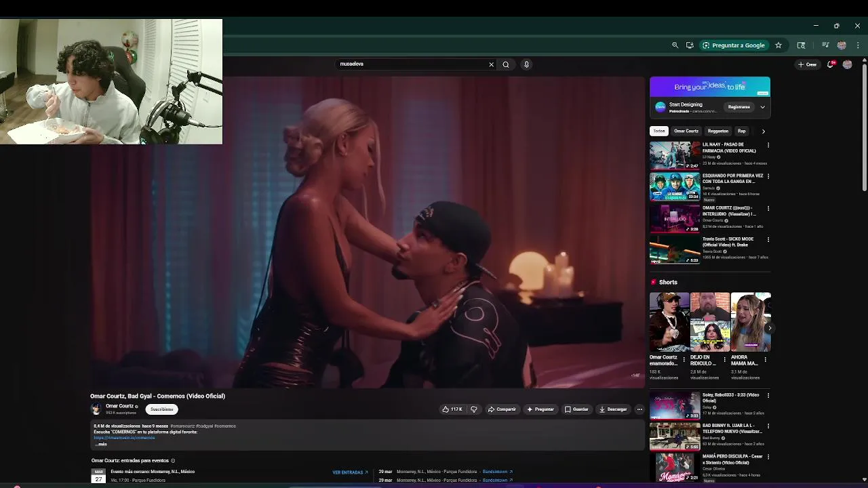The width and height of the screenshot is (868, 488).
Task: Click the Comernos video player
Action: click(x=368, y=232)
